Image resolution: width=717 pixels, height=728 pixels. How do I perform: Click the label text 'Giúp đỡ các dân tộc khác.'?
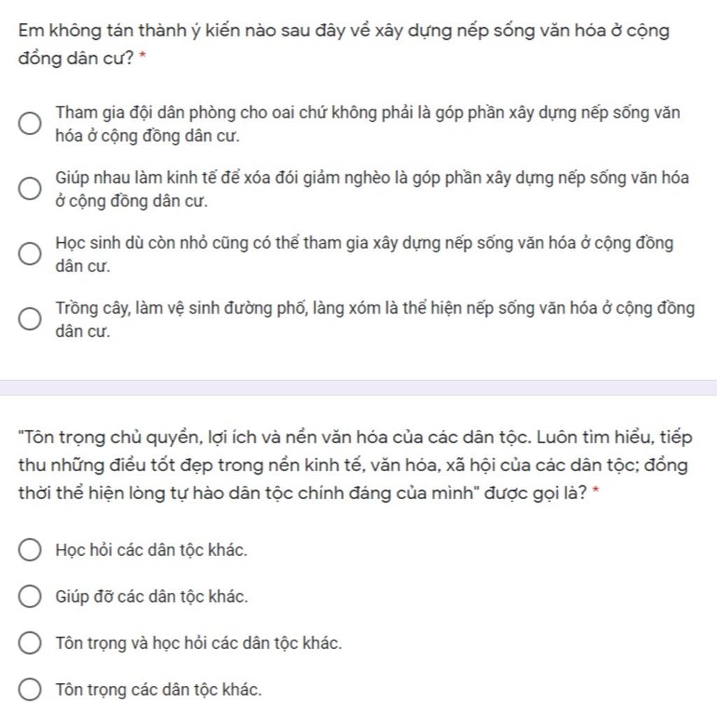(152, 596)
